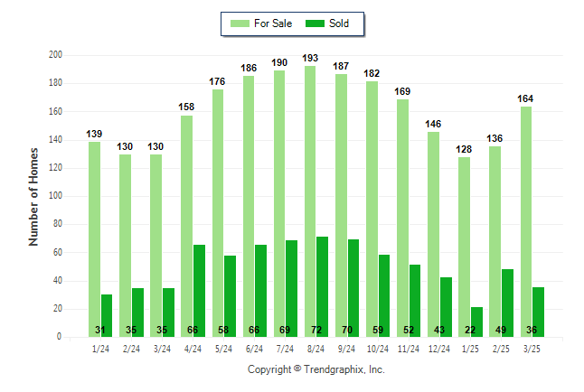This screenshot has width=584, height=392.
Task: Click the 3/24 x-axis label
Action: click(162, 349)
